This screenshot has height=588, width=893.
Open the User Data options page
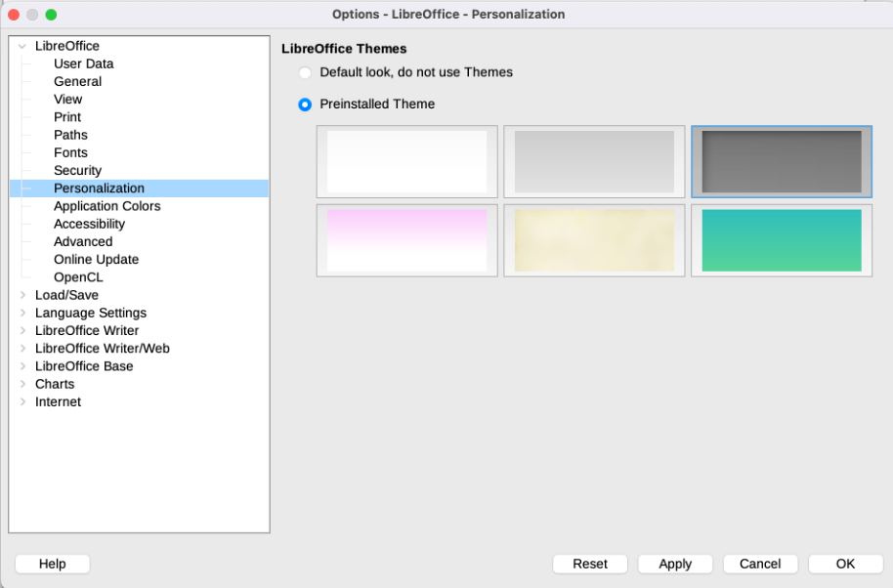tap(84, 63)
